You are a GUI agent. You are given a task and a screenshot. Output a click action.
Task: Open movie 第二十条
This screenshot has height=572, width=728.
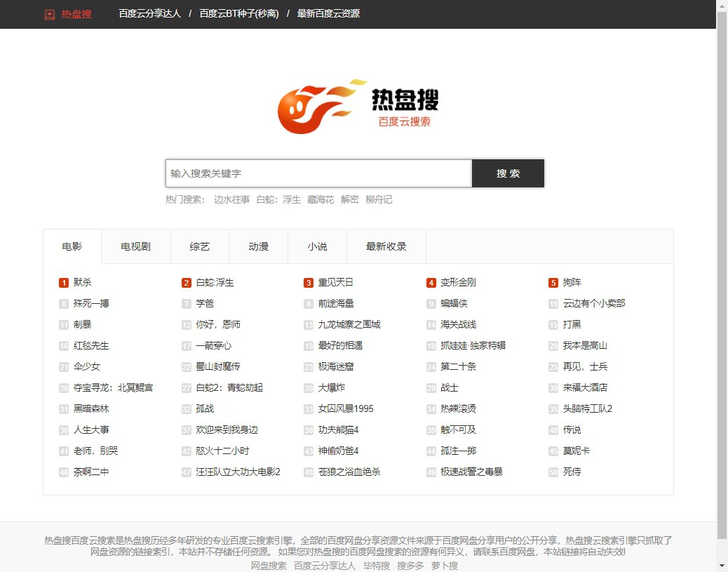[458, 366]
